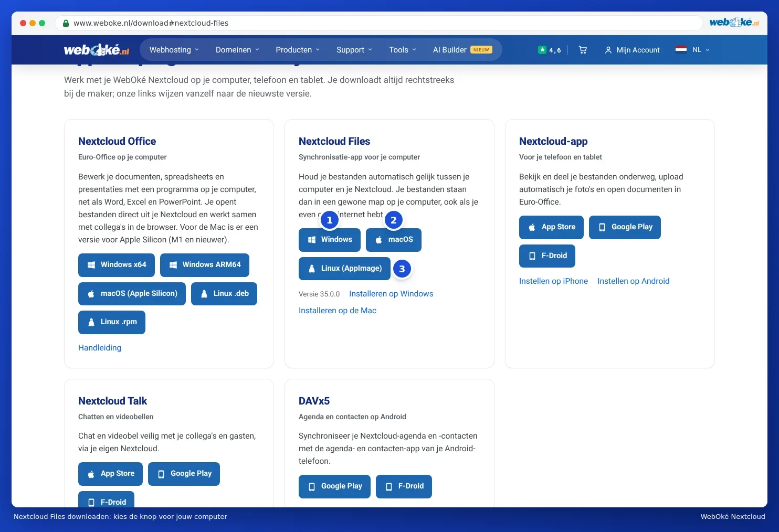
Task: Open the Nextcloud Office Handleiding link
Action: click(x=100, y=348)
